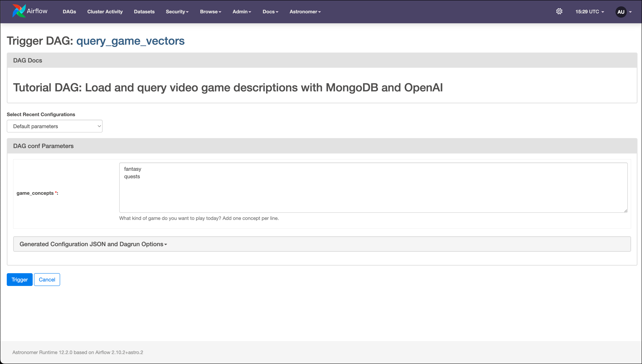This screenshot has height=364, width=642.
Task: Click the blue Trigger button
Action: click(x=20, y=280)
